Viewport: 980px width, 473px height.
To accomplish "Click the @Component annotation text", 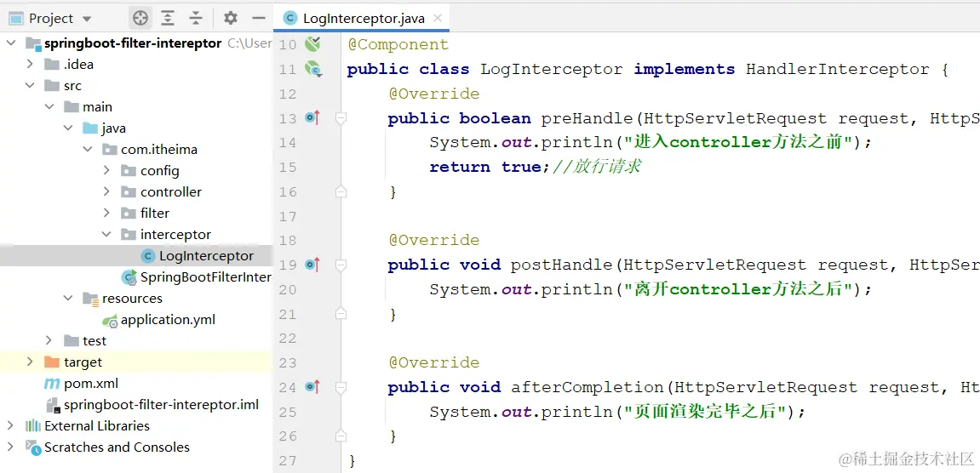I will [398, 44].
